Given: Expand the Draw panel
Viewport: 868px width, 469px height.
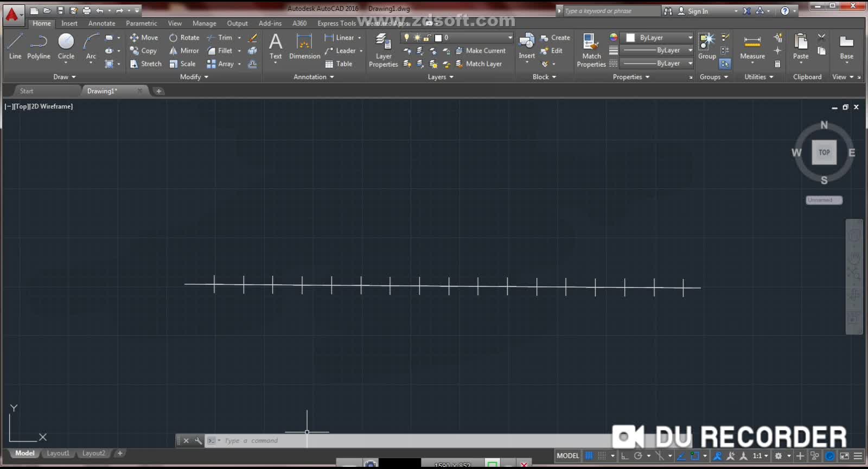Looking at the screenshot, I should [x=65, y=77].
